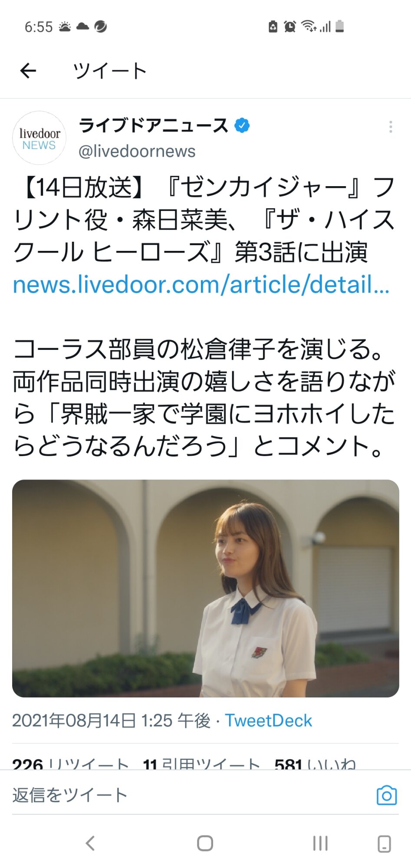Screen dimensions: 411x868
Task: Tap the alarm icon in status bar
Action: [289, 26]
